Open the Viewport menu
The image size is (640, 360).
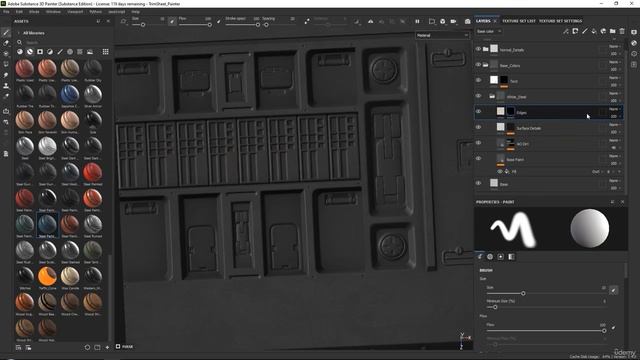75,12
